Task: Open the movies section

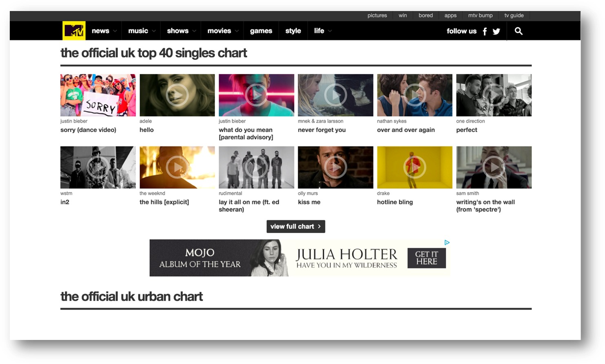Action: tap(219, 31)
